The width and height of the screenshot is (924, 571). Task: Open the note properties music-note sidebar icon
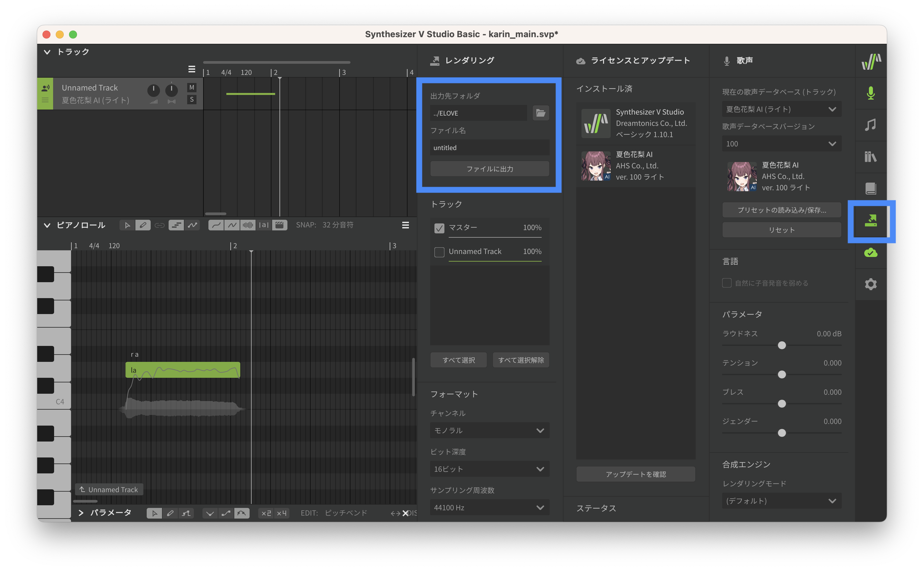pyautogui.click(x=871, y=125)
